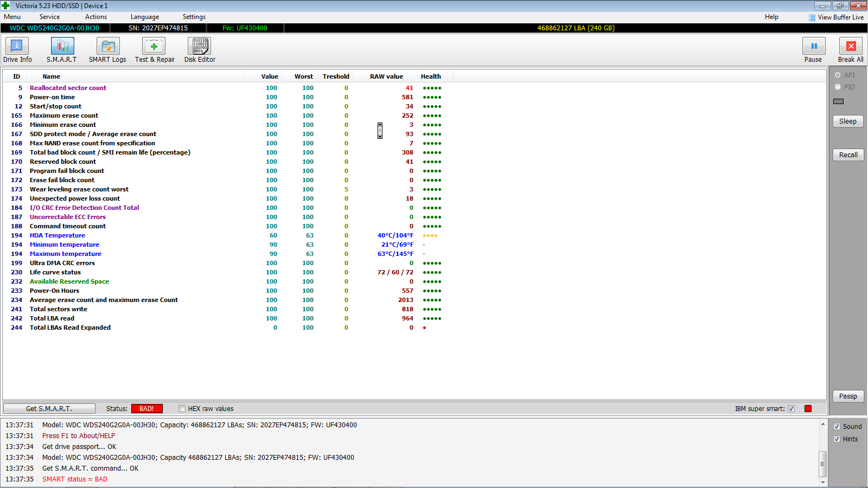Screen dimensions: 868x488
Task: Click the View Buffer Live label
Action: point(840,17)
